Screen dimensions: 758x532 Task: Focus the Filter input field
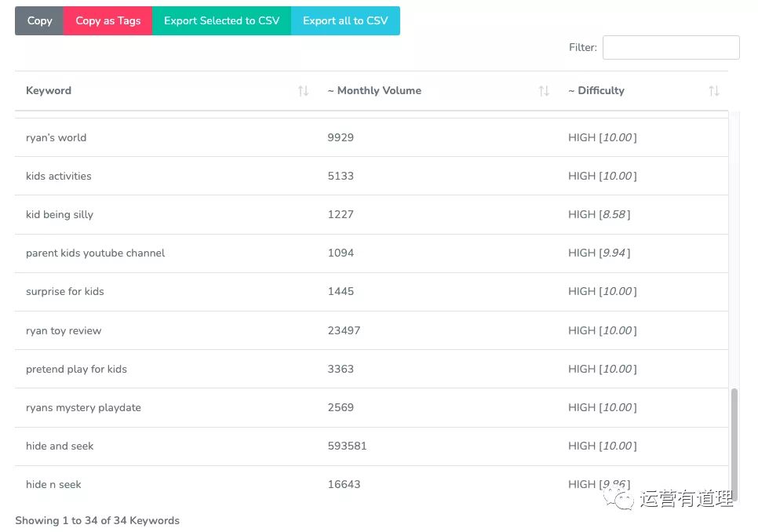(x=671, y=47)
